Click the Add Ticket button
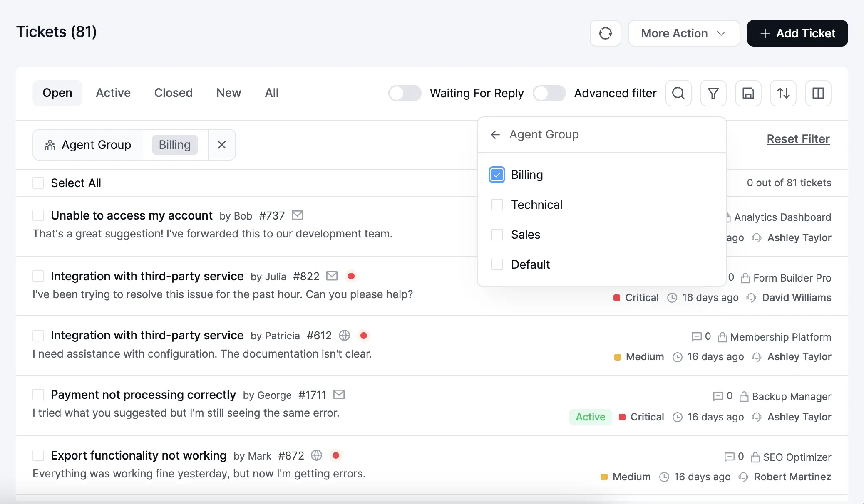This screenshot has width=864, height=504. click(x=797, y=33)
